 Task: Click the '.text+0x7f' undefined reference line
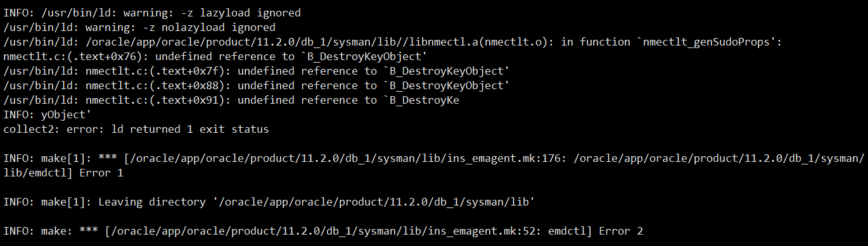point(257,71)
